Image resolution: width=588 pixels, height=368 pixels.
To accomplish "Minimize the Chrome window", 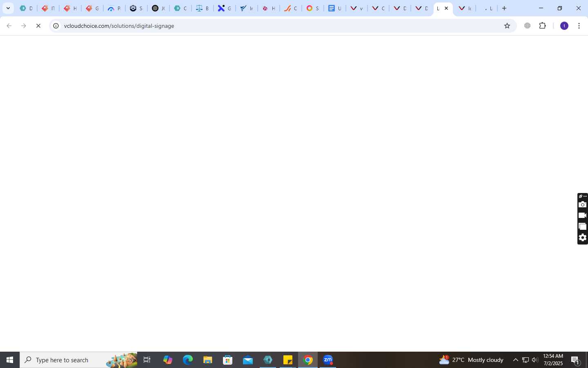I will [541, 8].
